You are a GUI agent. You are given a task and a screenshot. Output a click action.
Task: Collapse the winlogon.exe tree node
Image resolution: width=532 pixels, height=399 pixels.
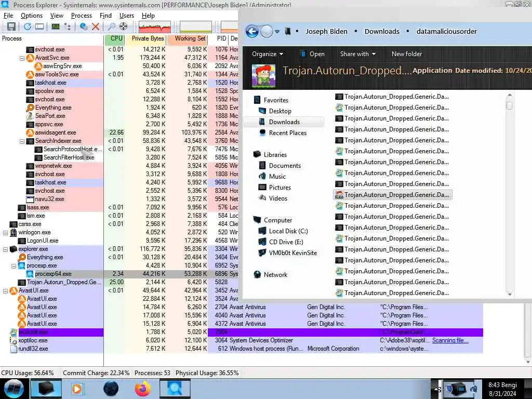point(5,233)
